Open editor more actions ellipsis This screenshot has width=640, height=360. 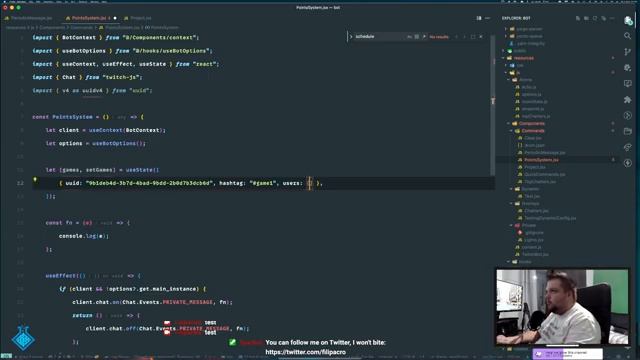pos(487,18)
